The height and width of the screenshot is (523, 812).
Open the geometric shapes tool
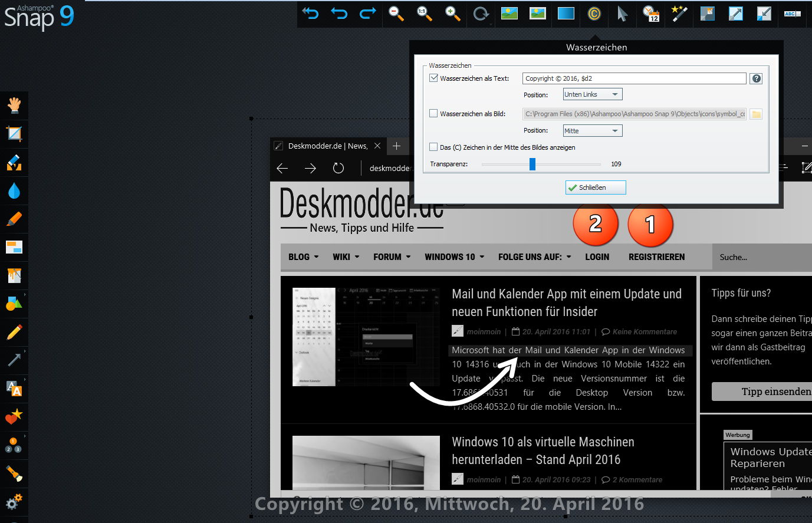pos(14,304)
